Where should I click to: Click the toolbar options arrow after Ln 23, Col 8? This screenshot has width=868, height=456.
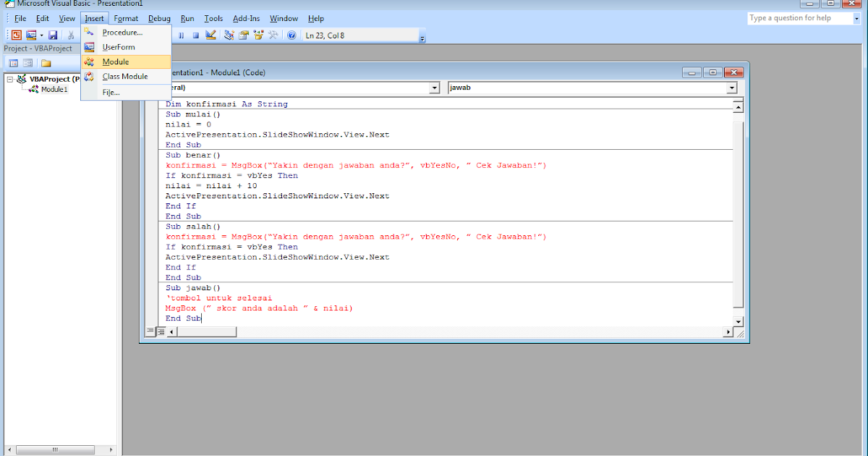[422, 38]
